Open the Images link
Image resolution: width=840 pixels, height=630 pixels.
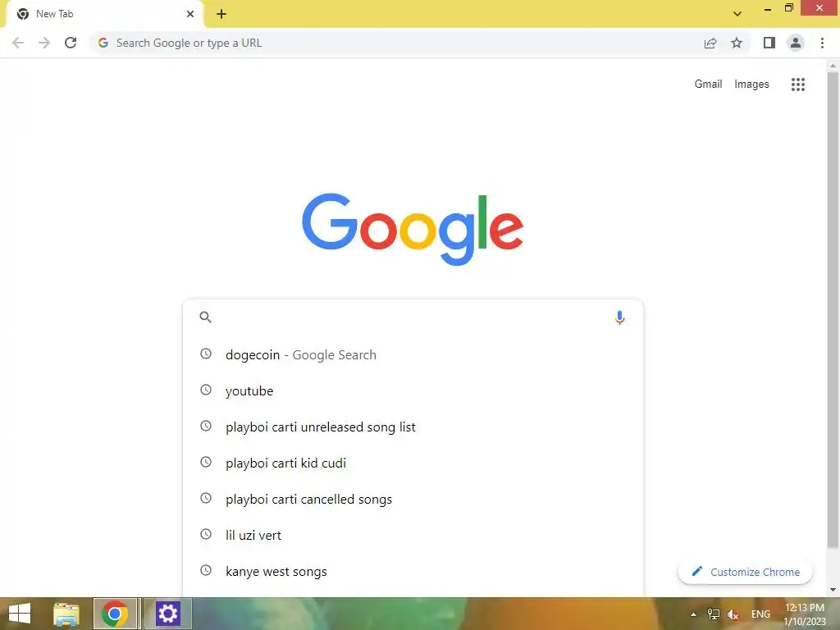[751, 84]
